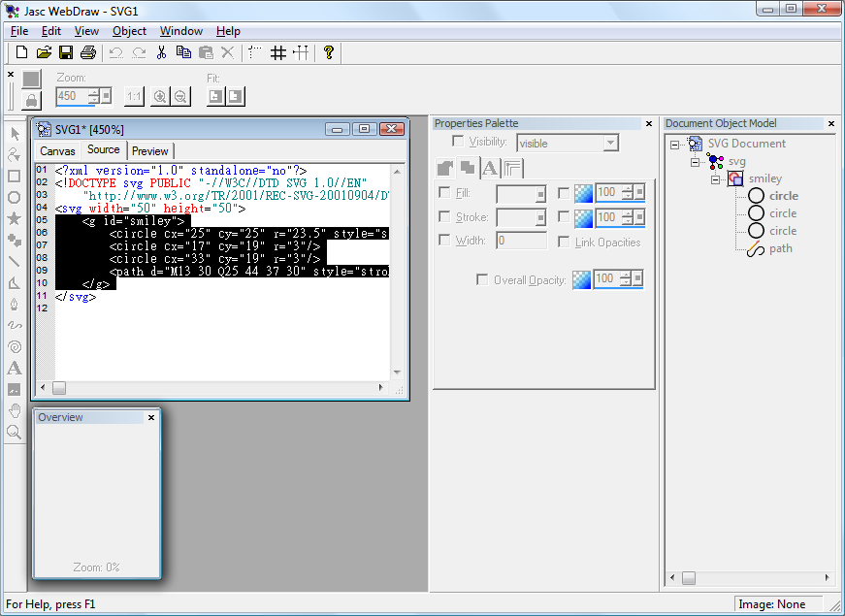Select the Text tool
Screen dimensions: 845x616
pyautogui.click(x=15, y=368)
